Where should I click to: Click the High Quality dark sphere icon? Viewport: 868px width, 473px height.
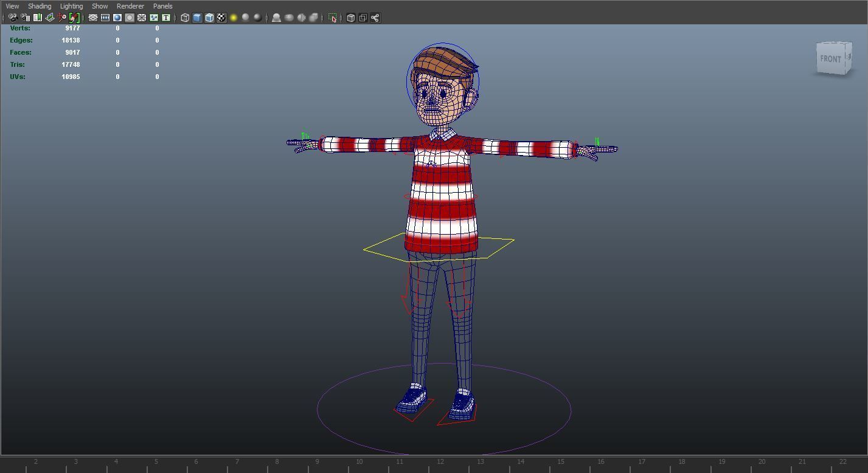click(x=258, y=18)
